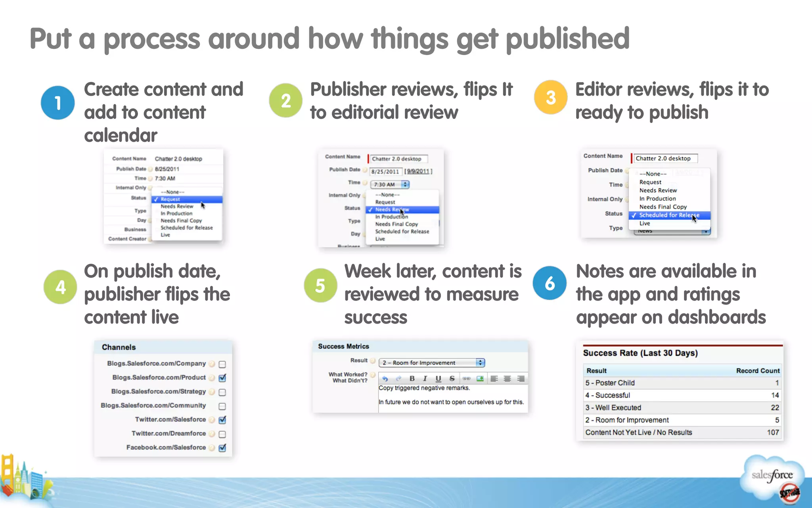The image size is (812, 508).
Task: Toggle Italic in the What Worked editor
Action: (425, 379)
